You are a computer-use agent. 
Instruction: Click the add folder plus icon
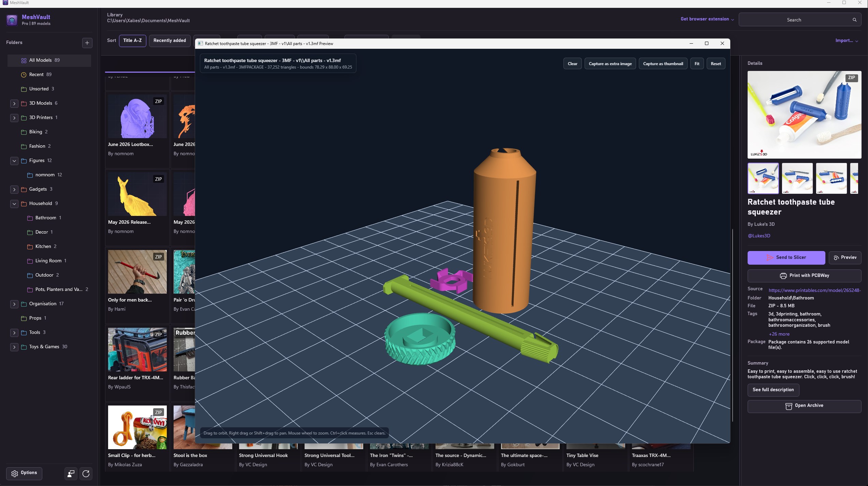[87, 43]
